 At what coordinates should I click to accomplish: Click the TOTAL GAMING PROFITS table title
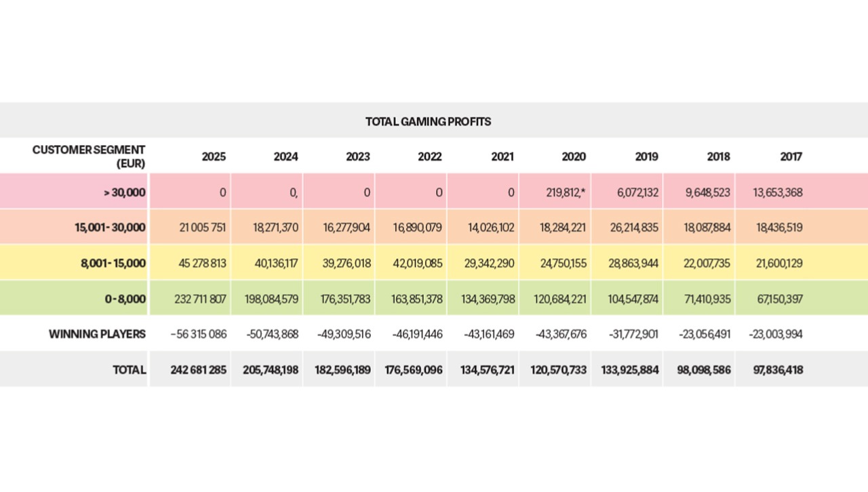click(x=428, y=121)
